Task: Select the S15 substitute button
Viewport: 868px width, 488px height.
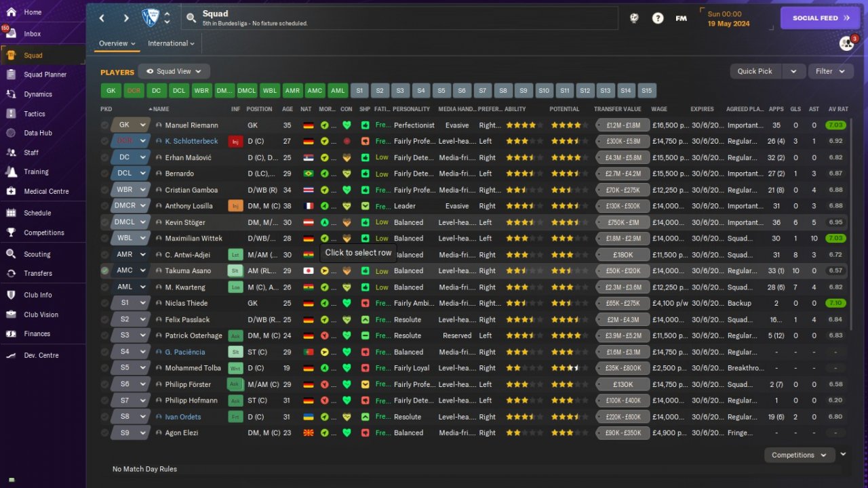Action: 646,91
